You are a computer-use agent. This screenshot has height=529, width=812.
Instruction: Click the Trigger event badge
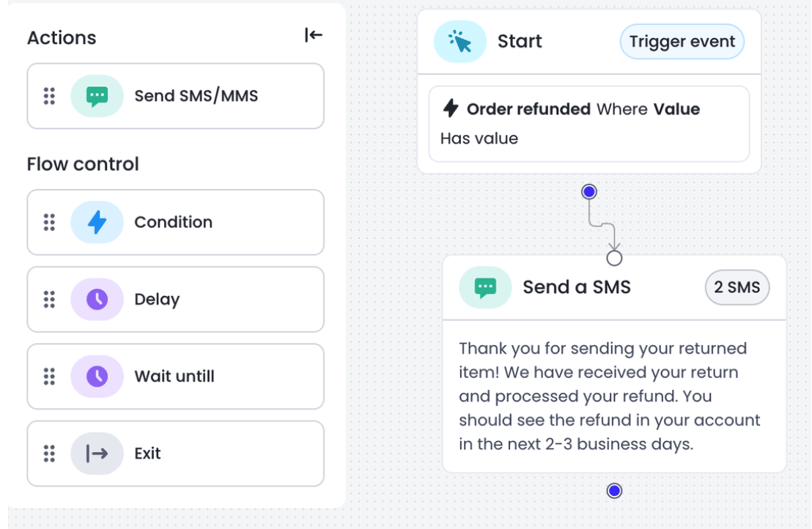click(x=682, y=42)
